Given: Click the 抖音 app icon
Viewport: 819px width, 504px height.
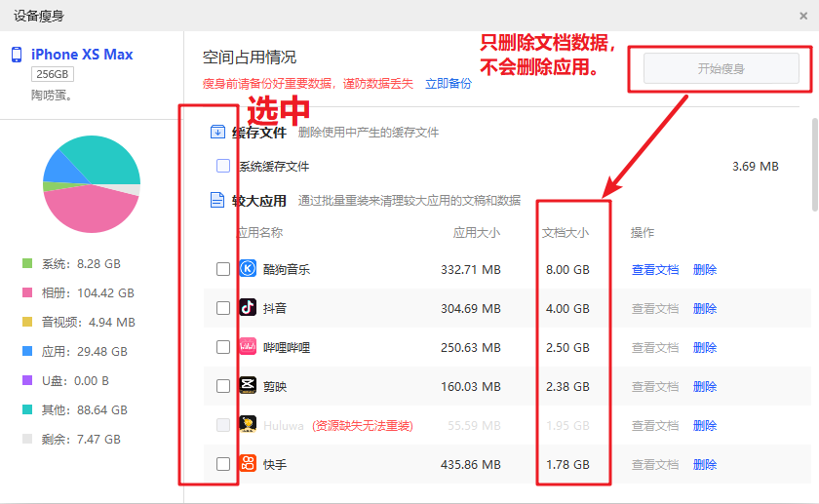Looking at the screenshot, I should point(248,308).
